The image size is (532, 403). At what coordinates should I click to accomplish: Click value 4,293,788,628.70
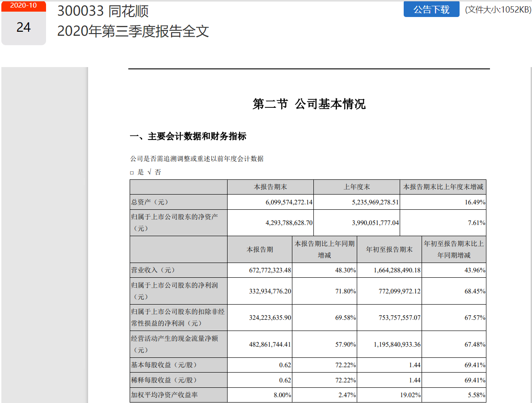(289, 223)
